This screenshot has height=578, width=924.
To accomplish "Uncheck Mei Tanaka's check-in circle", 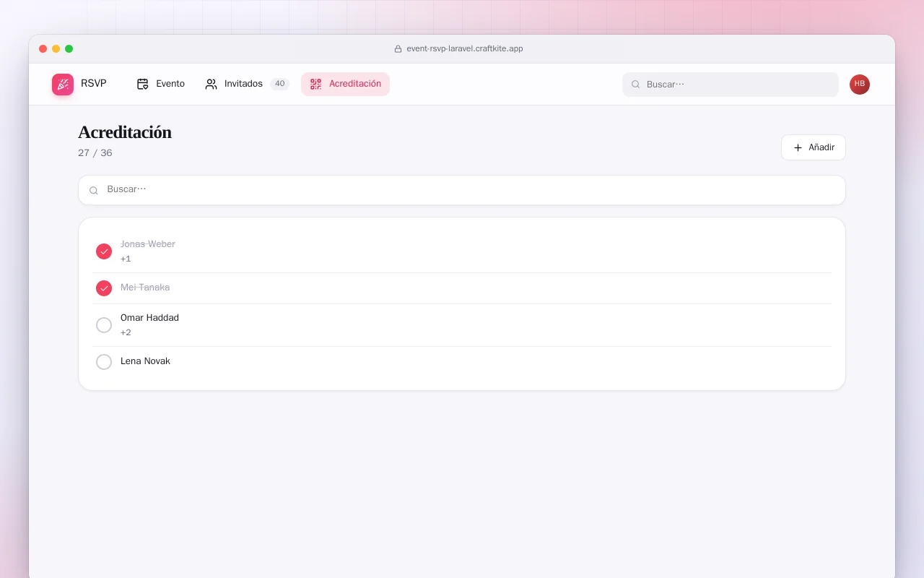I will (x=104, y=288).
